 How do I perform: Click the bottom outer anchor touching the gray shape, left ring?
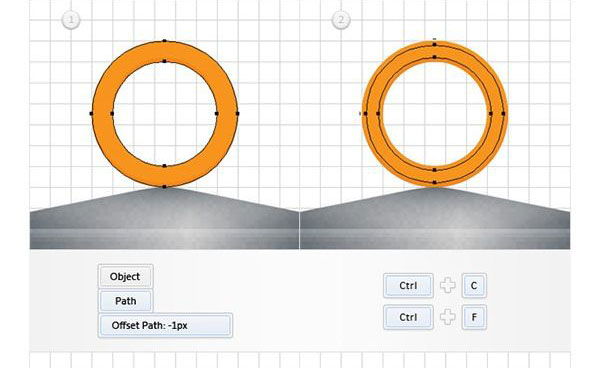165,187
